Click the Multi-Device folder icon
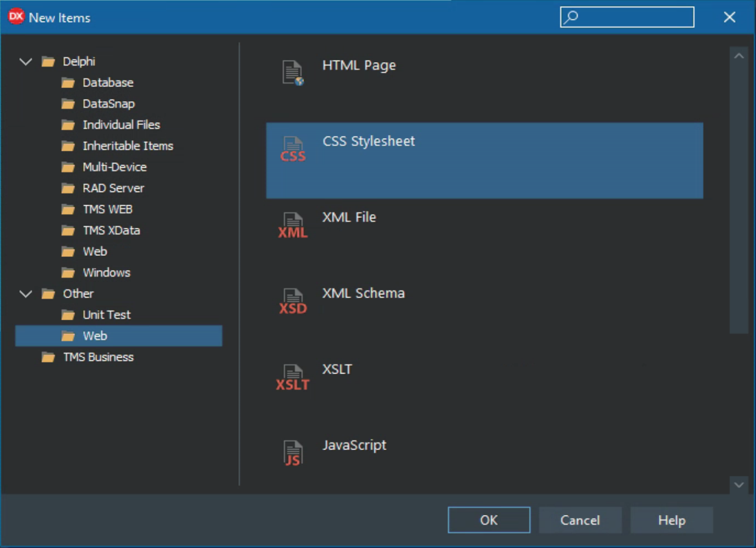The image size is (756, 548). tap(68, 167)
